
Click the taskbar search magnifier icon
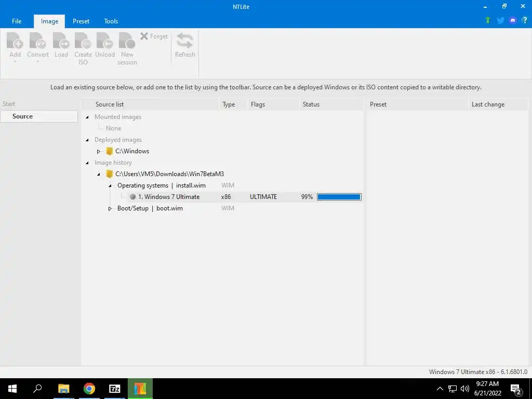pos(37,389)
